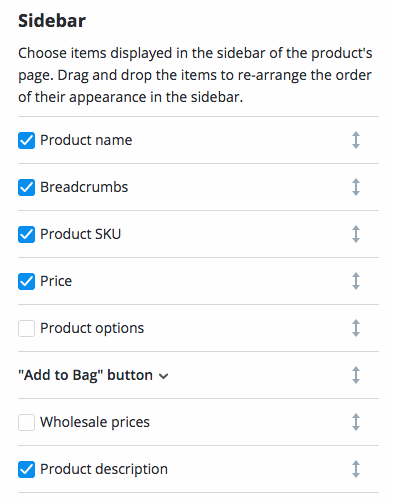Click the drag handle icon for Product SKU
Viewport: 393px width, 499px height.
(356, 234)
